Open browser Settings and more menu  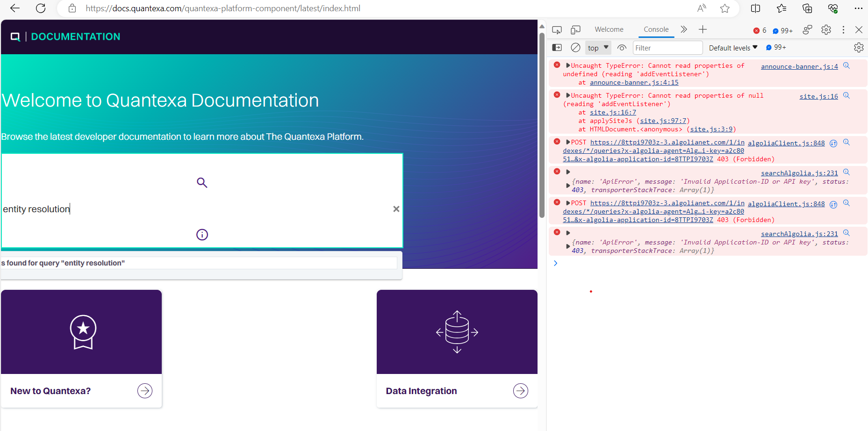859,8
